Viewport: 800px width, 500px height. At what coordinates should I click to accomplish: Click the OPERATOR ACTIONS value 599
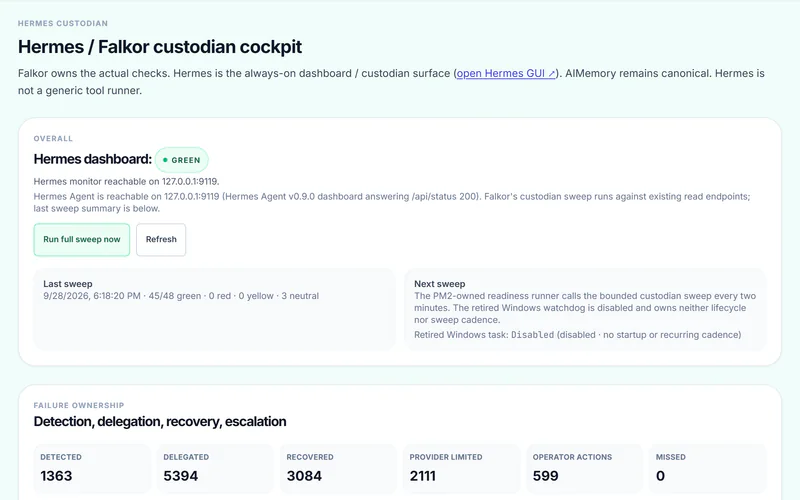click(545, 476)
